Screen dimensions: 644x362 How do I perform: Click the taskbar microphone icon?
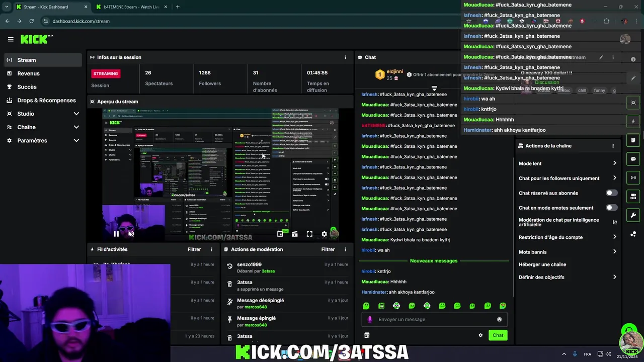coord(575,354)
